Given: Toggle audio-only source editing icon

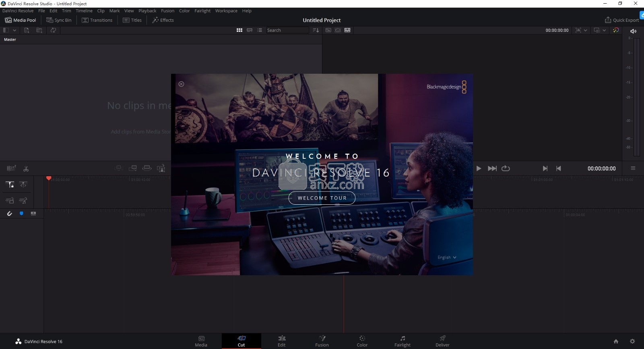Looking at the screenshot, I should [x=23, y=200].
